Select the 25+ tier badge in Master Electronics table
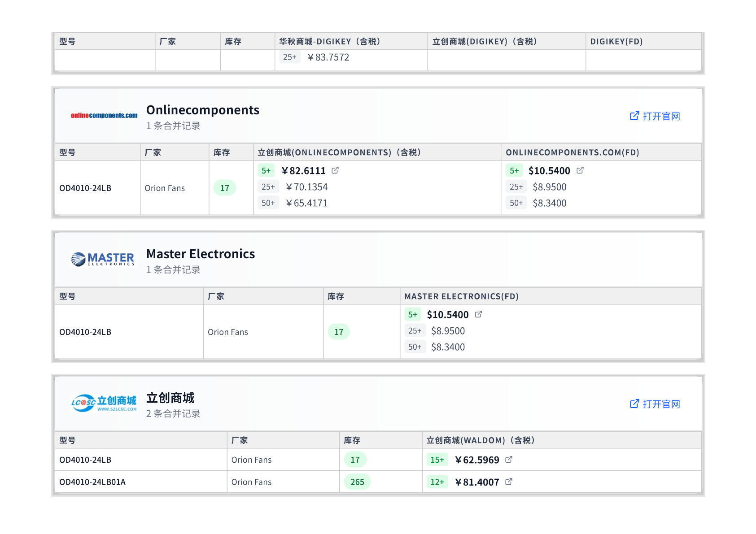Image resolution: width=756 pixels, height=534 pixels. 415,330
